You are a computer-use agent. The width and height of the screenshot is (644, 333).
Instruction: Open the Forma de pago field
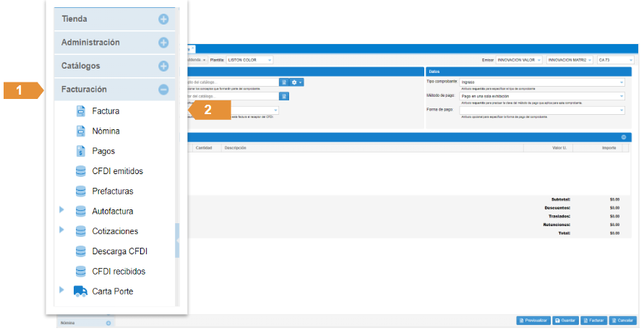click(x=542, y=110)
